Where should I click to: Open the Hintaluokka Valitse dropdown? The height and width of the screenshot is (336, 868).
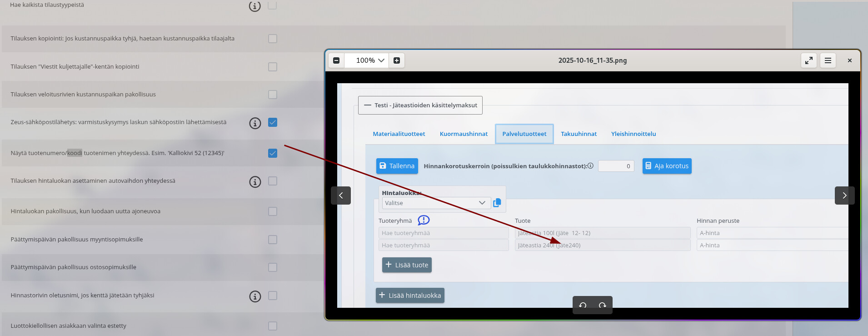pos(436,203)
